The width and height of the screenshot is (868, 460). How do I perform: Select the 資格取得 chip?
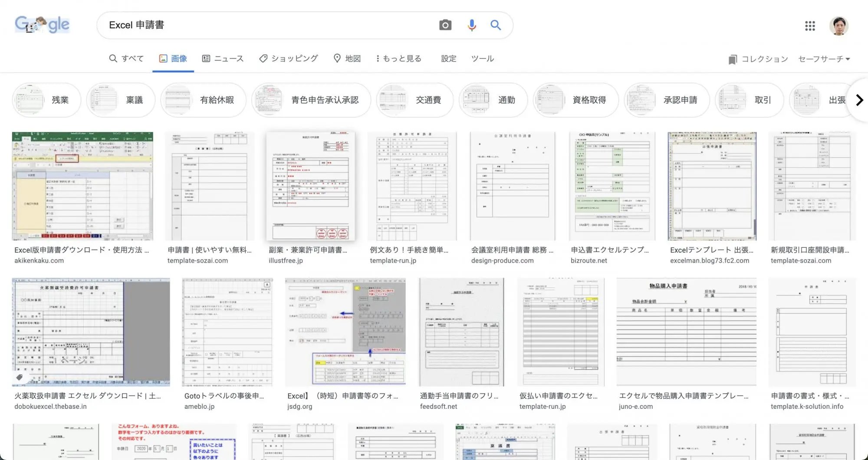(576, 100)
